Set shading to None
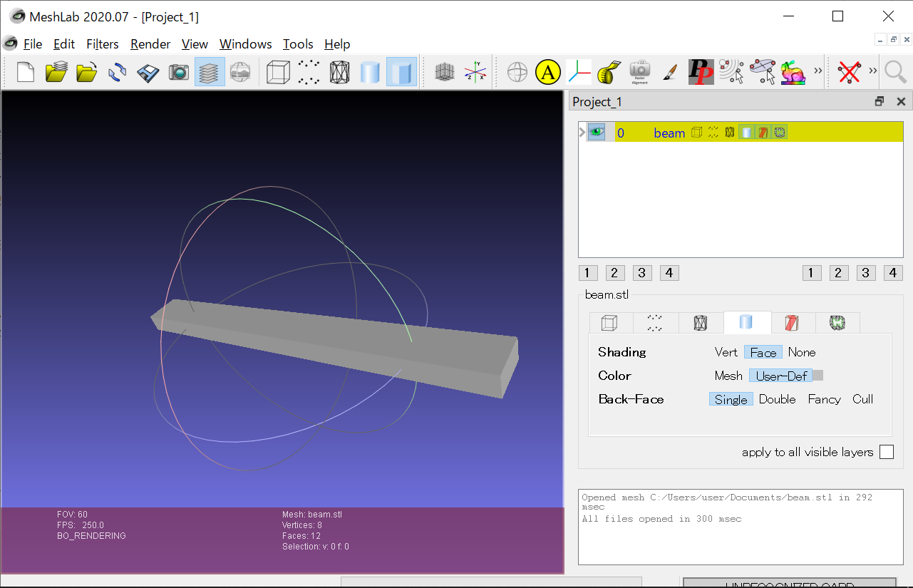This screenshot has width=913, height=588. (802, 352)
